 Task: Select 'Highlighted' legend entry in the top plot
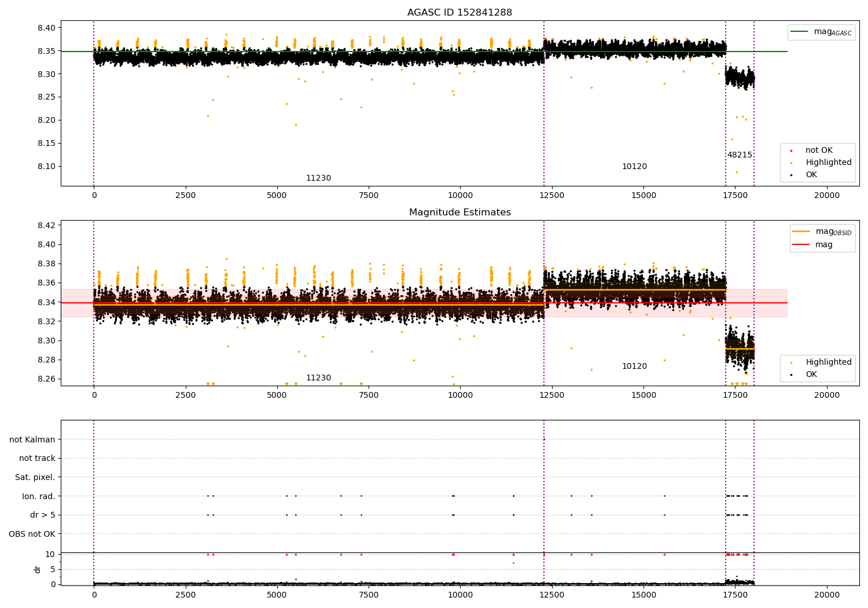[x=828, y=163]
